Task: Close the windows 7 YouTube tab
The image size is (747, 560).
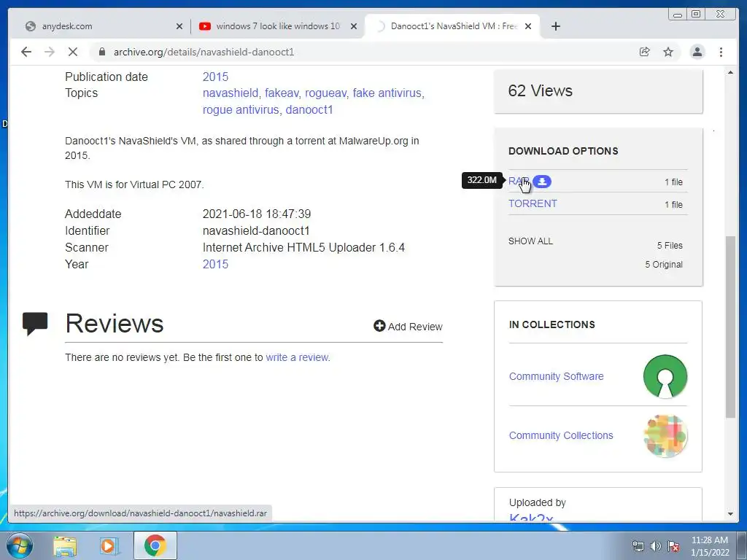Action: pyautogui.click(x=354, y=27)
